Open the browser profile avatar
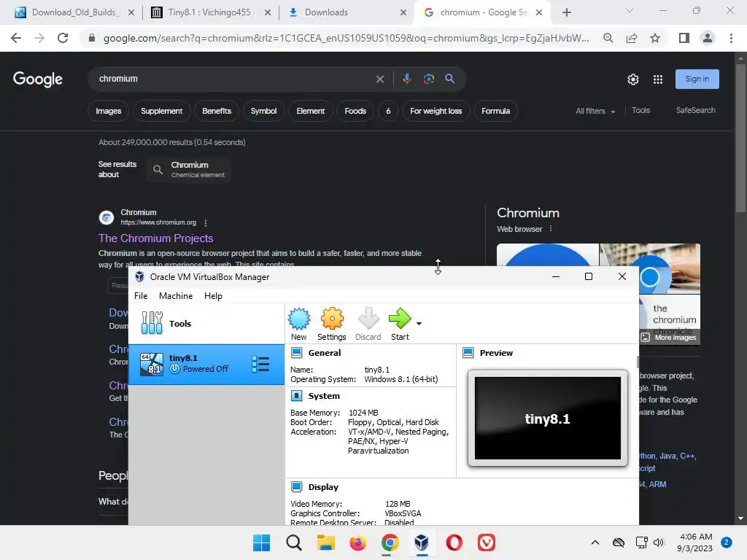Viewport: 747px width, 560px height. (708, 38)
